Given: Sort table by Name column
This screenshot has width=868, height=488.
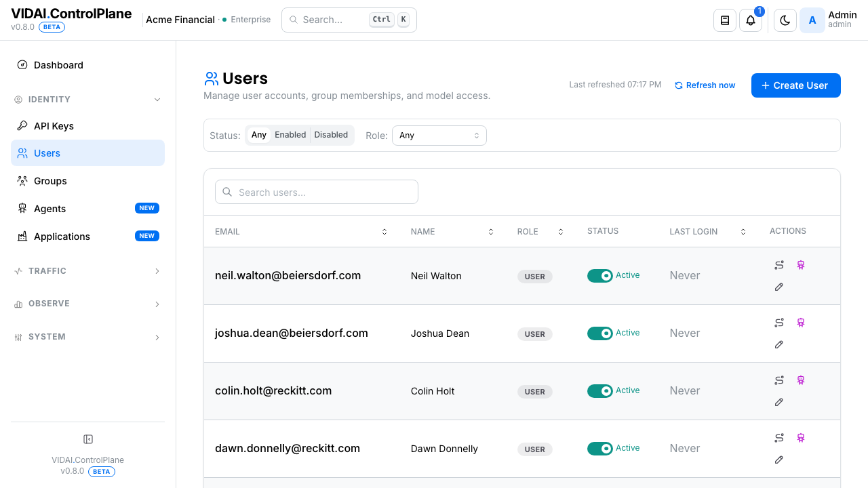Looking at the screenshot, I should coord(491,232).
